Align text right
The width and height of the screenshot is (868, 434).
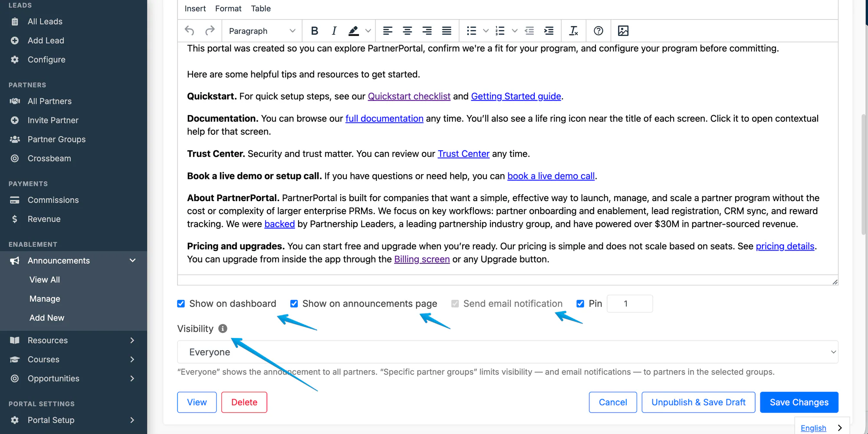pyautogui.click(x=427, y=31)
